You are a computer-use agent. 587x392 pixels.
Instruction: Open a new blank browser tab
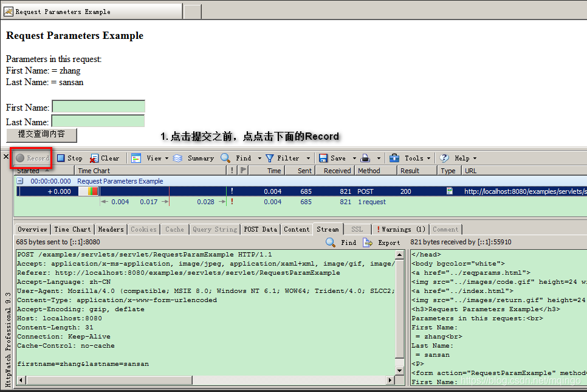(x=193, y=12)
